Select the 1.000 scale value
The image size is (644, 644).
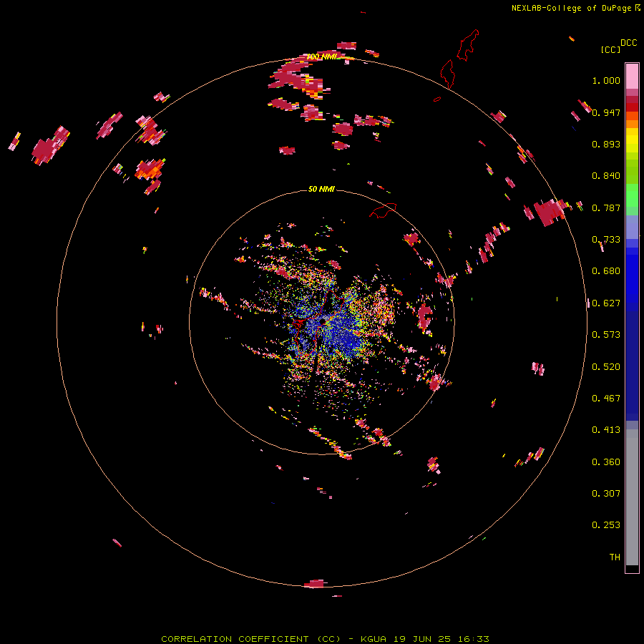point(606,80)
